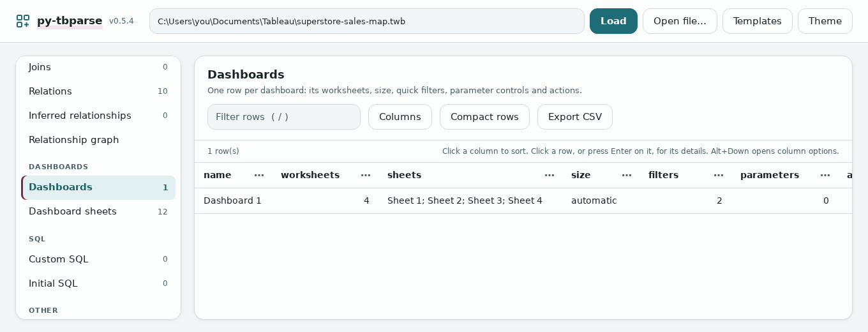Click the Load button

point(613,21)
